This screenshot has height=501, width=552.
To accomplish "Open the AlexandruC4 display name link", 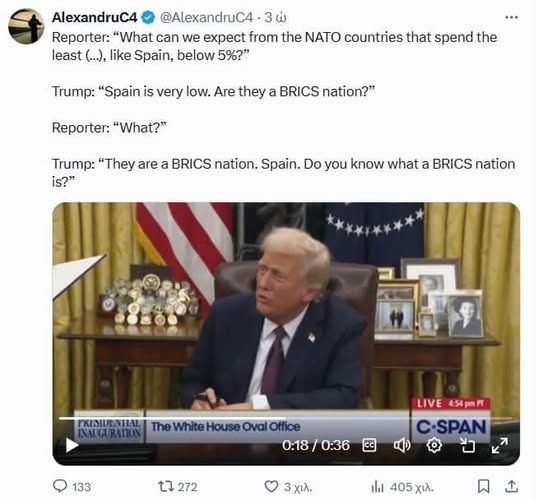I will pos(94,17).
